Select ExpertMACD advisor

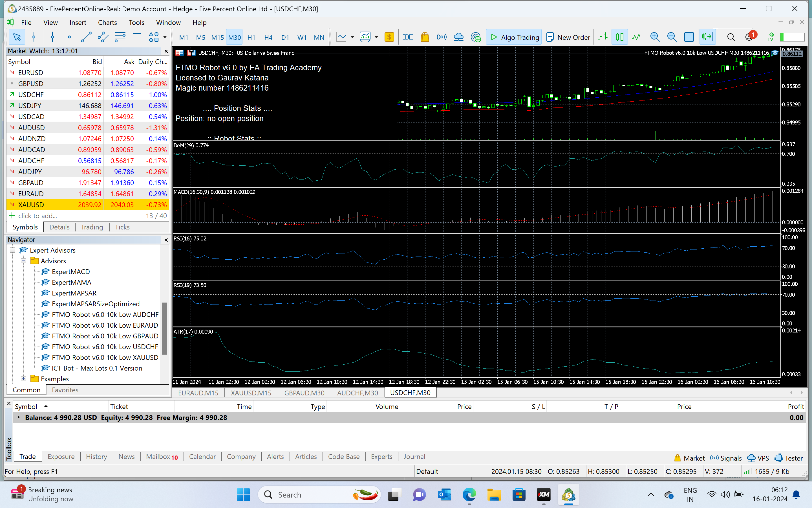[71, 271]
